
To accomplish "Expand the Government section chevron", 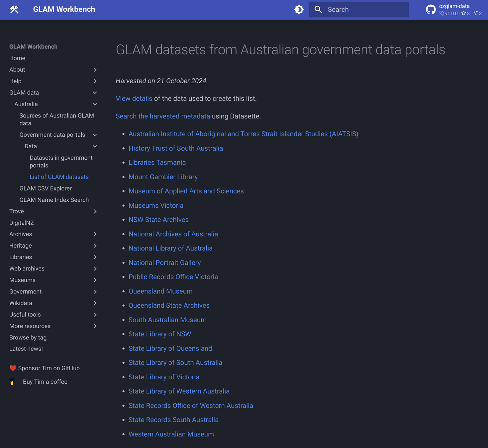I will (95, 292).
